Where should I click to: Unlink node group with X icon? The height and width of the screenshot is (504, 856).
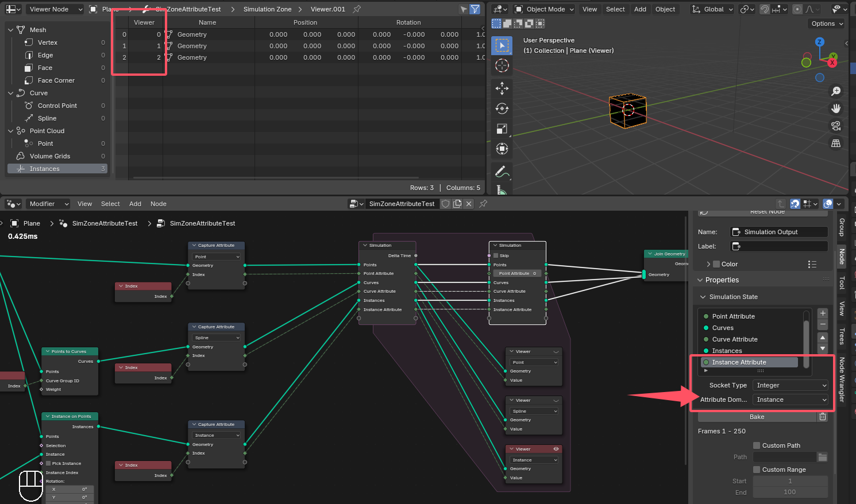click(469, 204)
